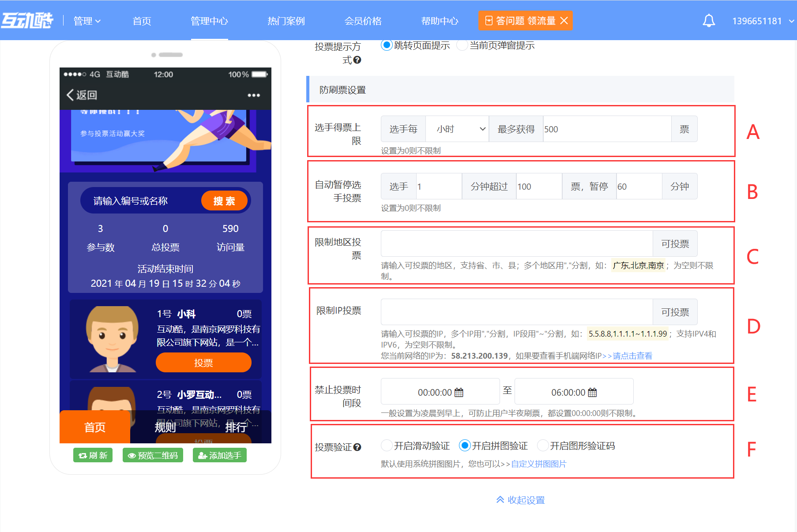Open 管理中心 in the top navigation
The image size is (797, 532).
(x=209, y=21)
